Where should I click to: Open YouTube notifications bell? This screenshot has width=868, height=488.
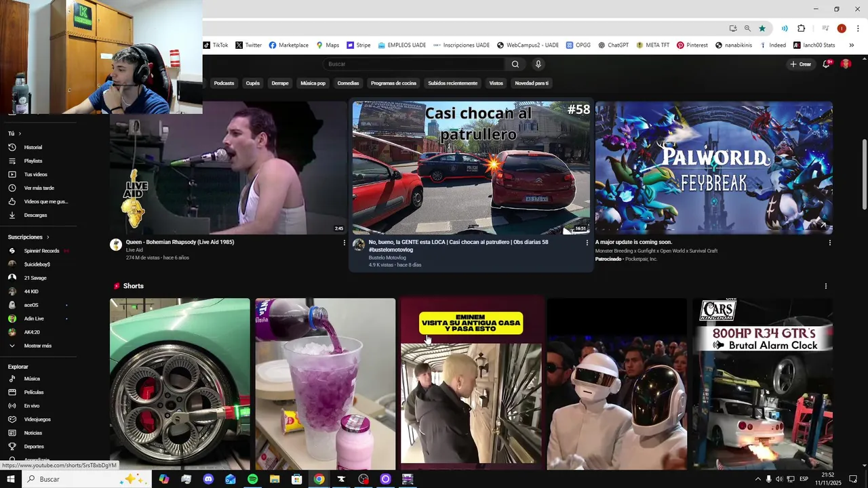[827, 64]
